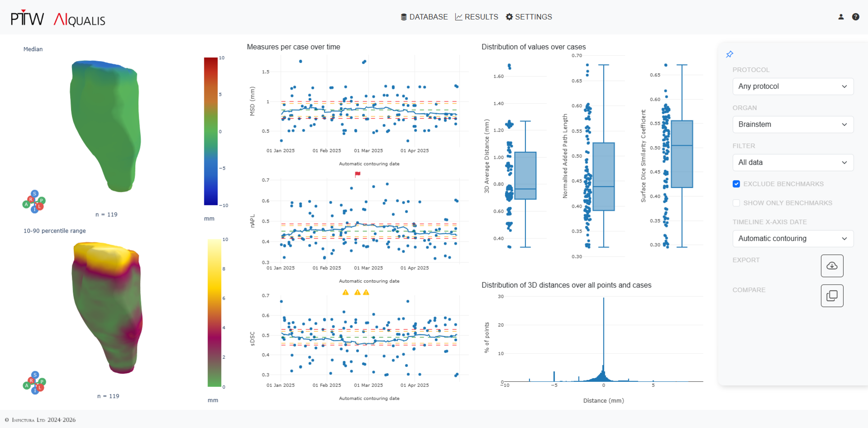Uncheck the EXCLUDE BENCHMARKS checkbox
The image size is (868, 428).
736,184
